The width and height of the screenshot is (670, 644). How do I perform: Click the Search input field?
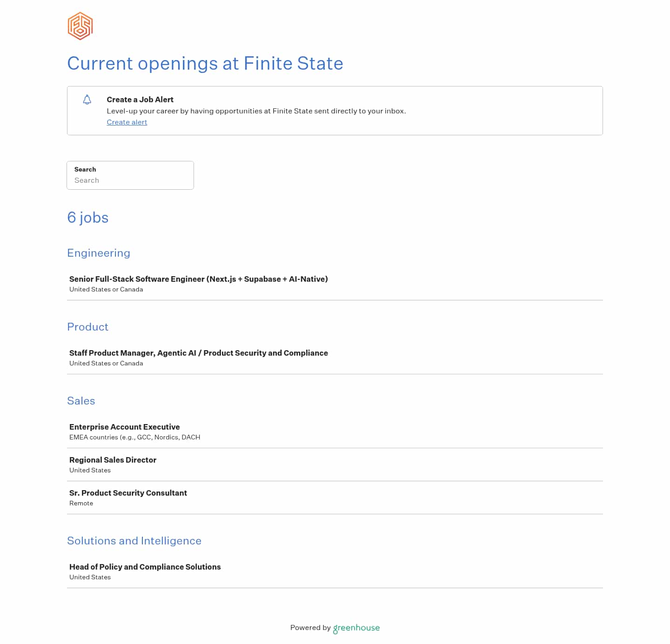click(x=130, y=180)
